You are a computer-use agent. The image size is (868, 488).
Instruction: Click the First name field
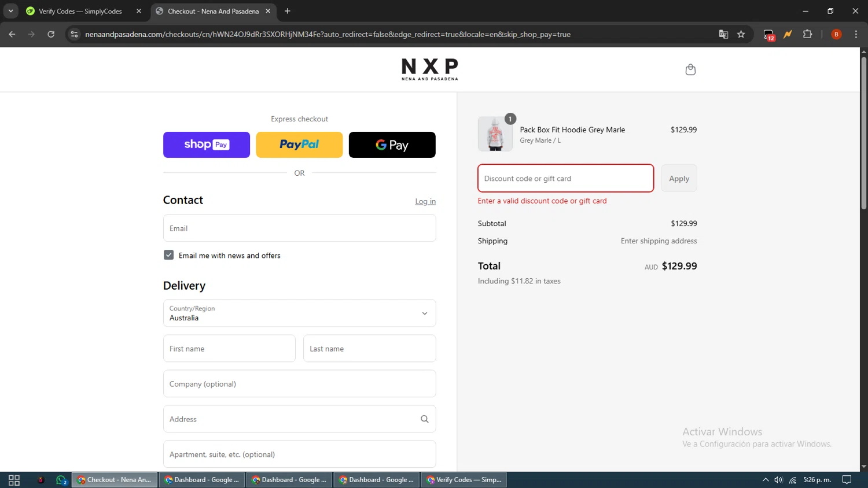pos(229,349)
